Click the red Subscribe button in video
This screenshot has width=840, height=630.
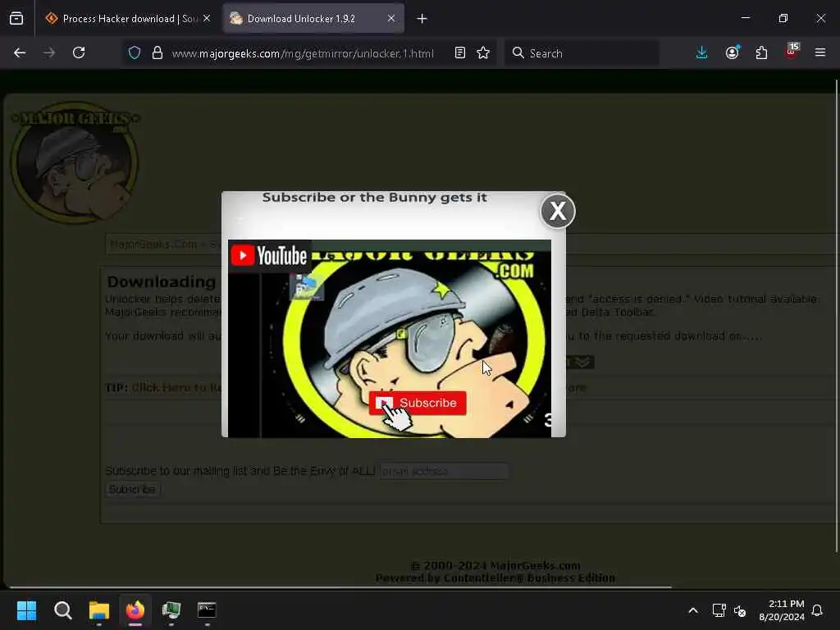point(418,403)
